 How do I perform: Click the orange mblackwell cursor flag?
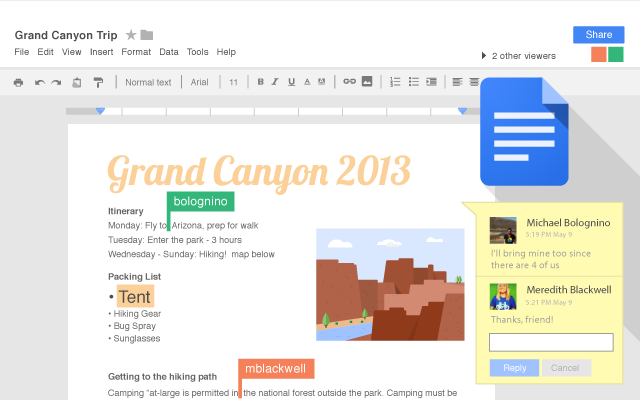[276, 369]
